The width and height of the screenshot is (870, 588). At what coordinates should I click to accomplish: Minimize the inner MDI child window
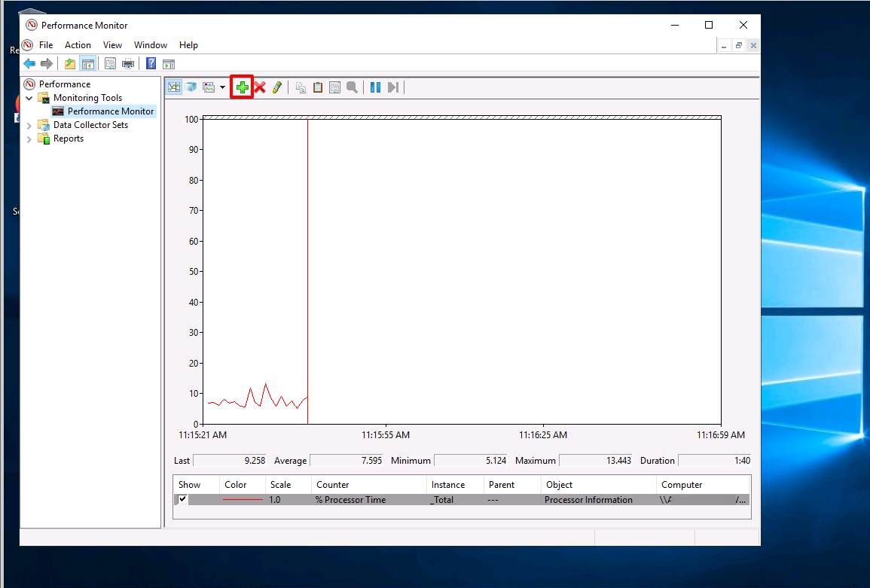724,45
